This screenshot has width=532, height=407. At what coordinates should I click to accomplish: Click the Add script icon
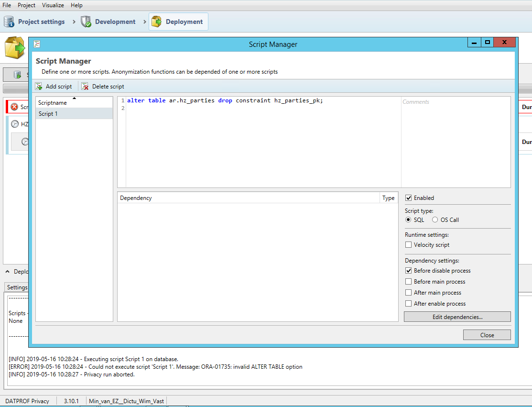(39, 86)
